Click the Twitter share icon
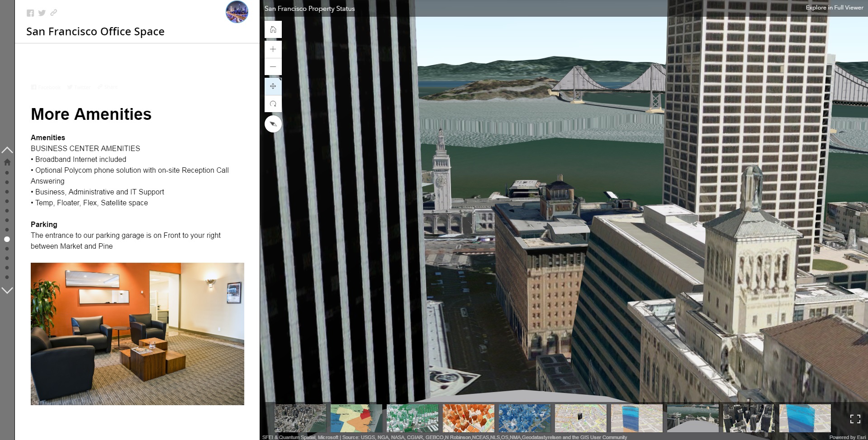 pos(42,13)
